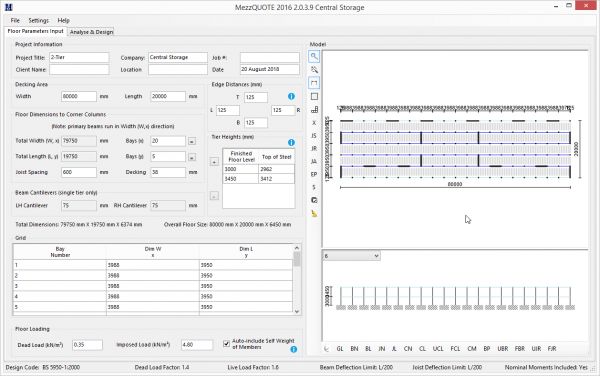Click the S toolbar button
The height and width of the screenshot is (376, 600).
314,187
